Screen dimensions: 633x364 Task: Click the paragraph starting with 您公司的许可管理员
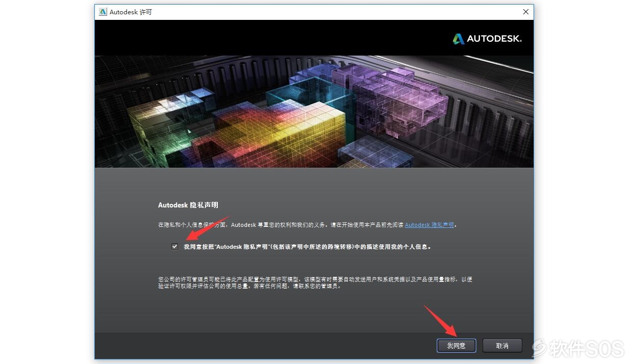(315, 282)
